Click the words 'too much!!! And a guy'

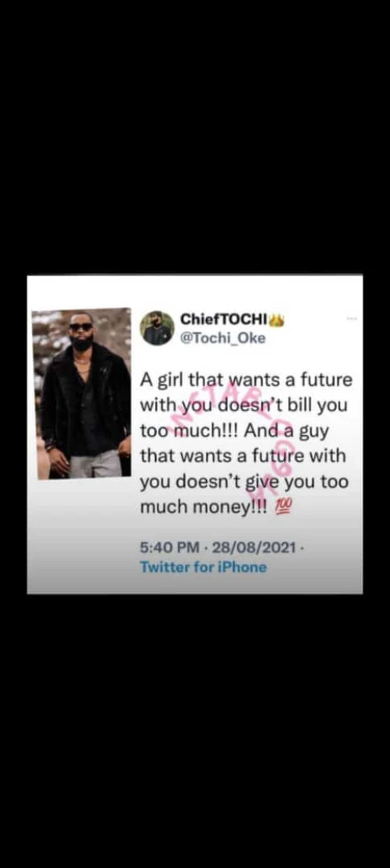(x=234, y=432)
